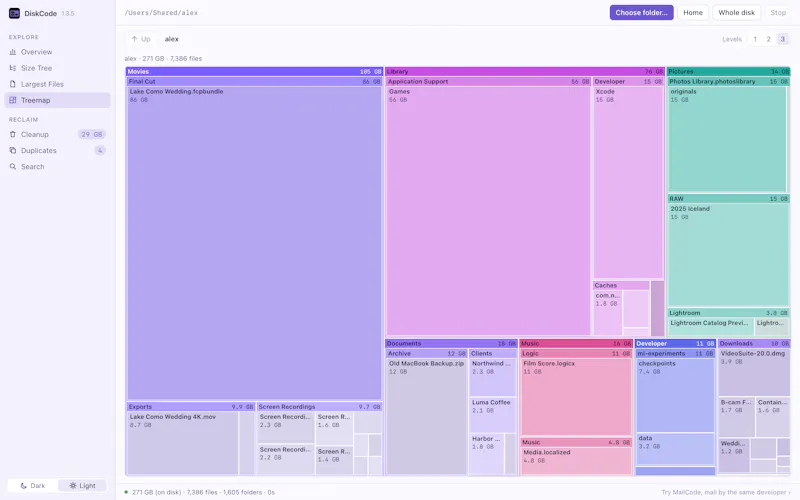Click the Size Tree icon
The image size is (800, 500).
tap(13, 68)
